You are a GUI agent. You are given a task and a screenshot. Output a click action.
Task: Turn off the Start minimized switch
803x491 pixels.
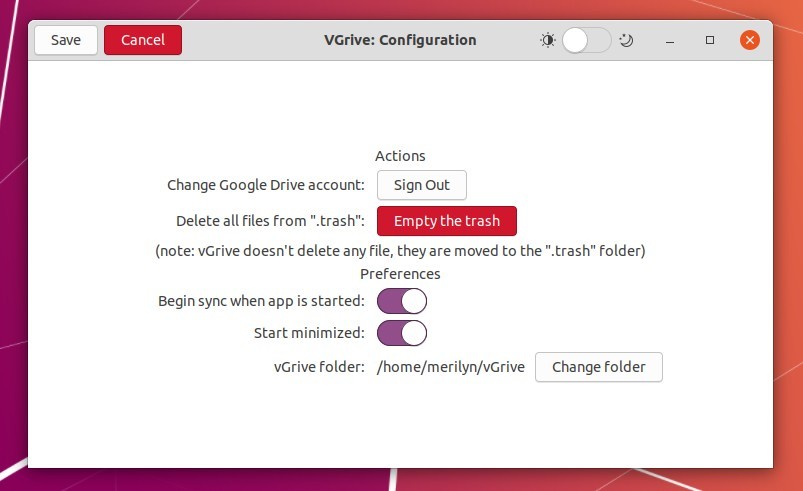click(401, 333)
